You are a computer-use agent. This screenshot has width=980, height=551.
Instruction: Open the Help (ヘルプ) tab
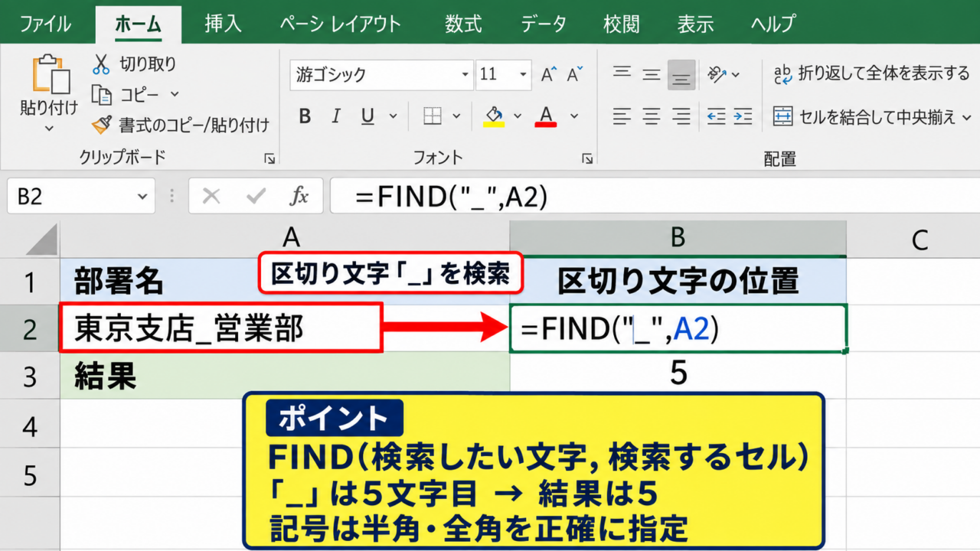tap(773, 24)
